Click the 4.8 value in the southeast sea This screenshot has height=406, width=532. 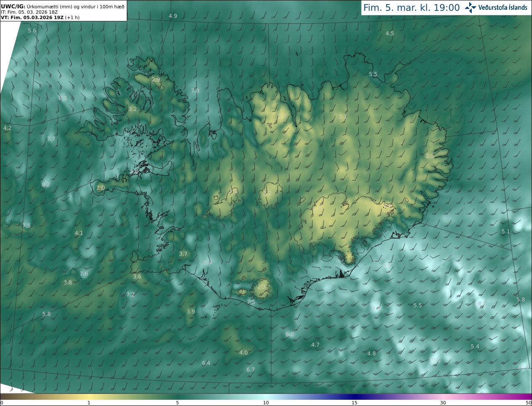pos(372,353)
